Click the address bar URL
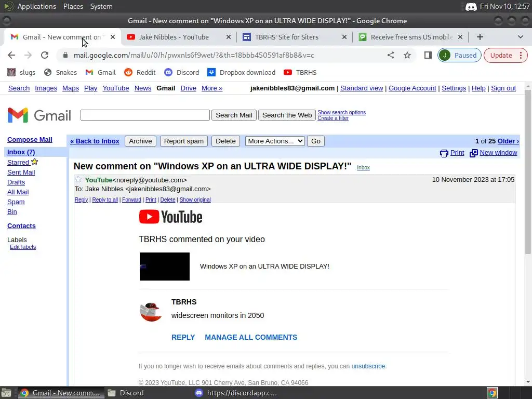 194,55
